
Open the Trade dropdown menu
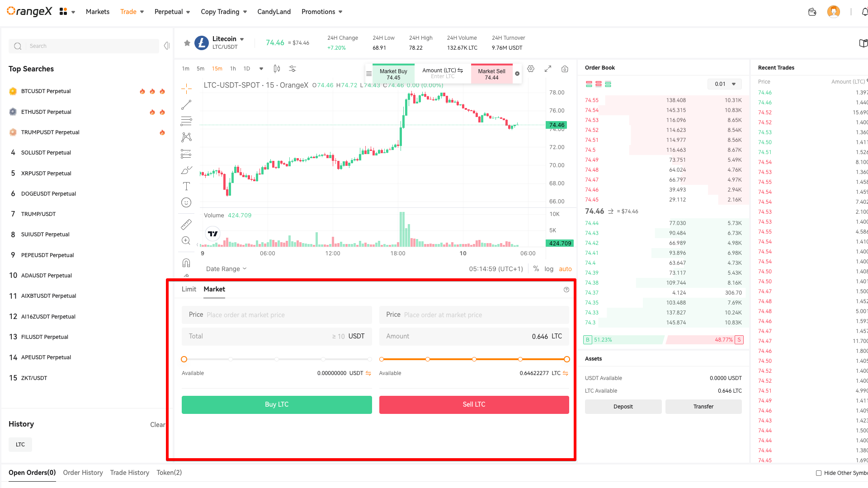coord(132,12)
